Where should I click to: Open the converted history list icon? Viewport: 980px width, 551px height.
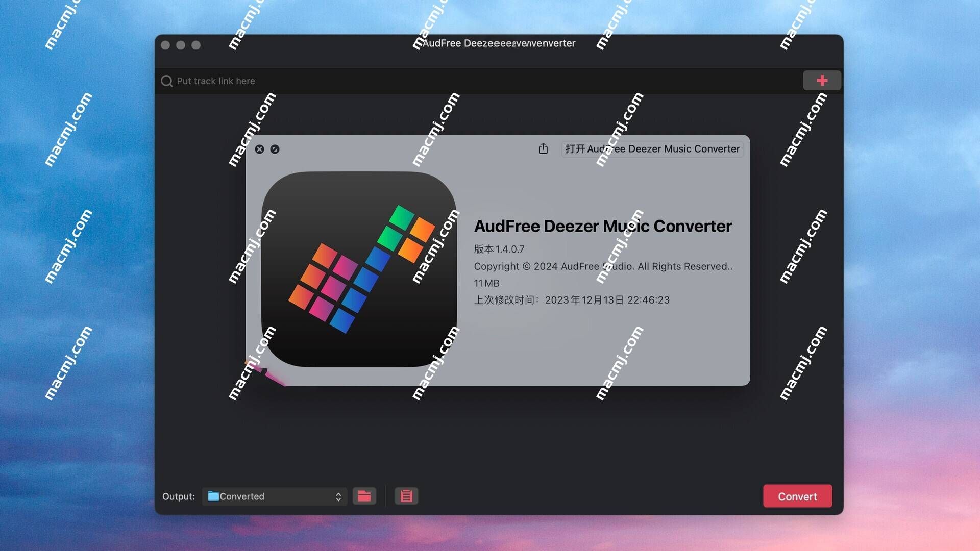(406, 496)
